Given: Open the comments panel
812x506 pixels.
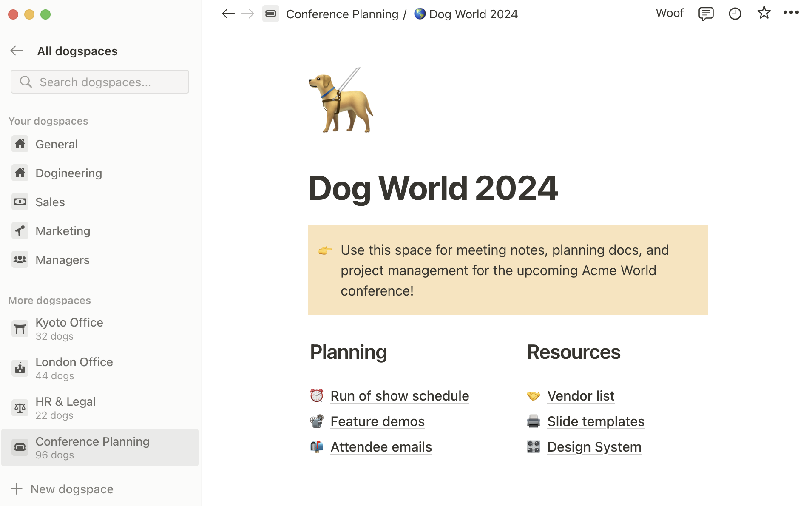Looking at the screenshot, I should (x=706, y=14).
